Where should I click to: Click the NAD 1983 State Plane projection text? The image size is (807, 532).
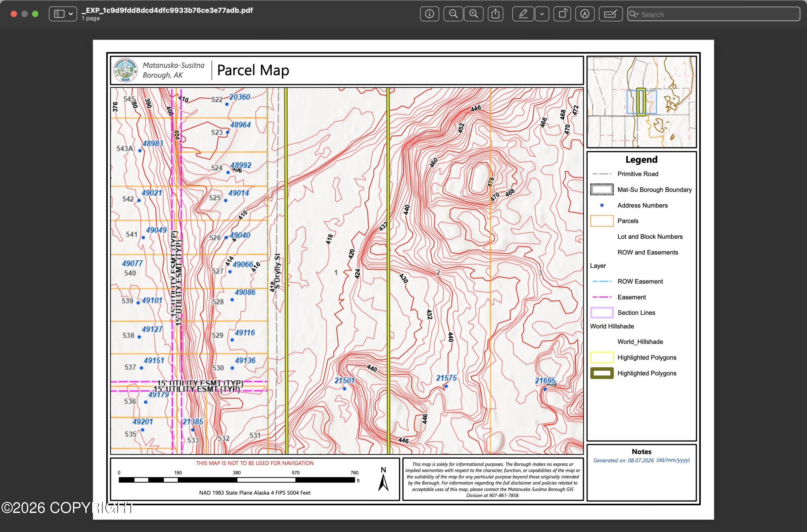tap(255, 493)
